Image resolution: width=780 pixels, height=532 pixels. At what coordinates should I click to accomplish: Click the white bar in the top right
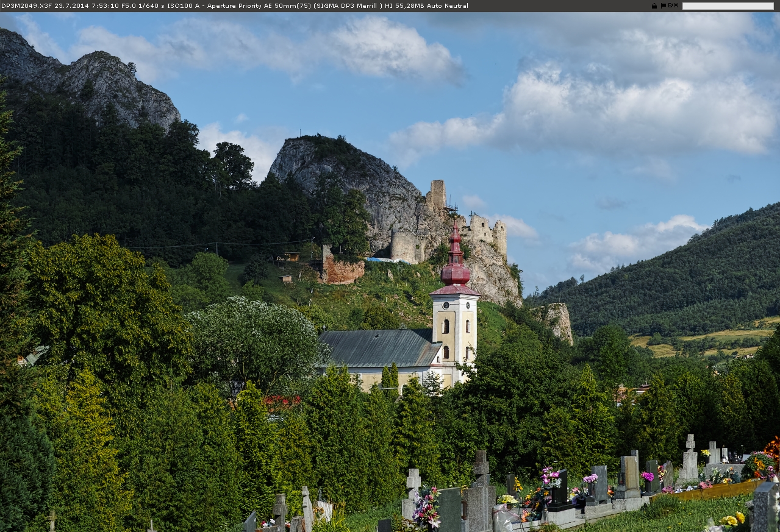click(x=728, y=6)
